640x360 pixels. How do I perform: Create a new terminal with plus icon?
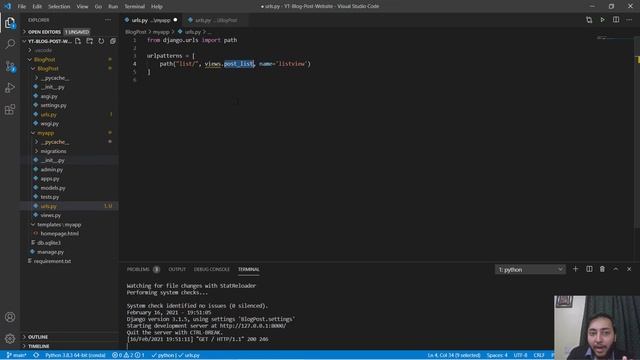[x=576, y=269]
